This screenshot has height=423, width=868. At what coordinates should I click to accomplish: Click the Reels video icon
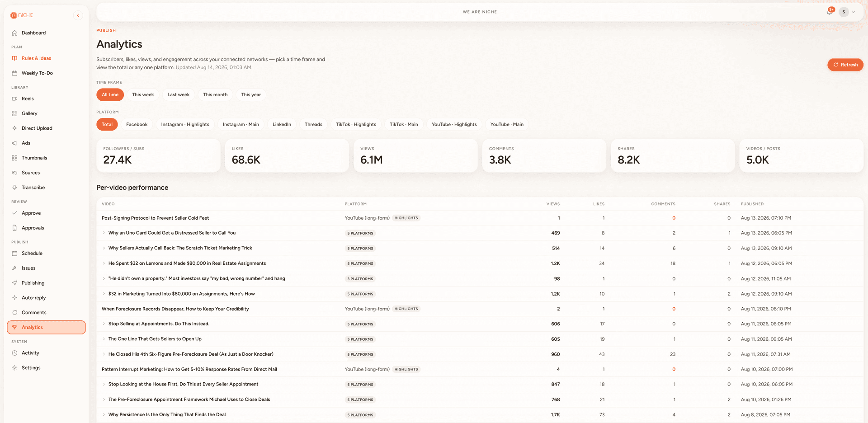[x=14, y=99]
